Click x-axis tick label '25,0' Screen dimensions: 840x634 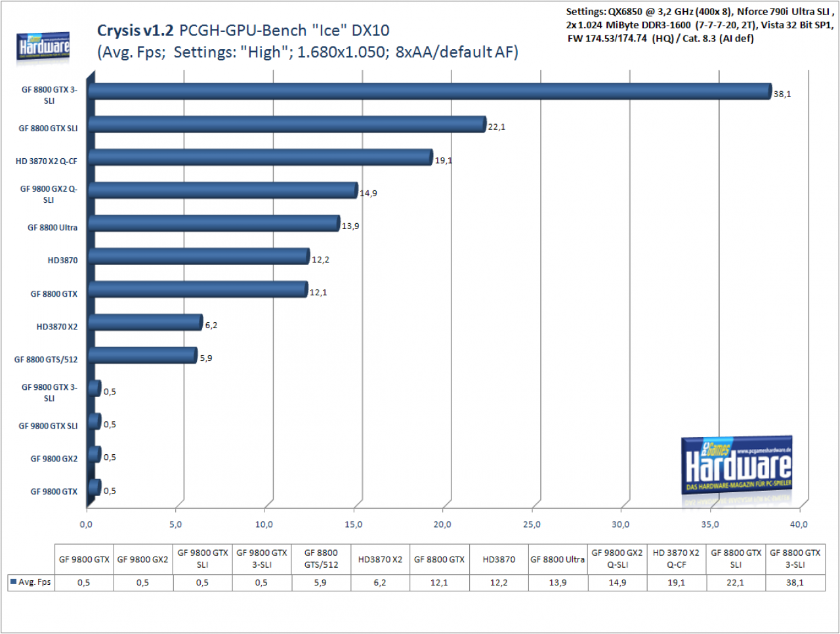tap(532, 524)
